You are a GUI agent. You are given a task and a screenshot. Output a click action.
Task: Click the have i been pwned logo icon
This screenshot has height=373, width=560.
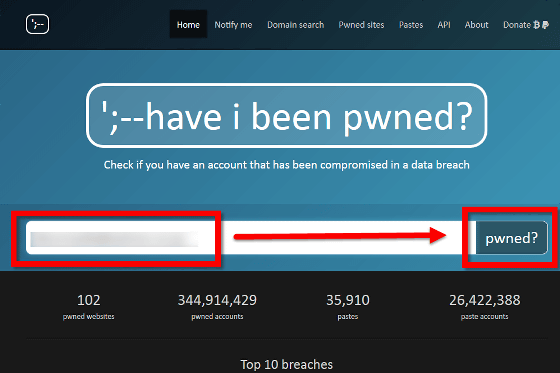pyautogui.click(x=38, y=24)
